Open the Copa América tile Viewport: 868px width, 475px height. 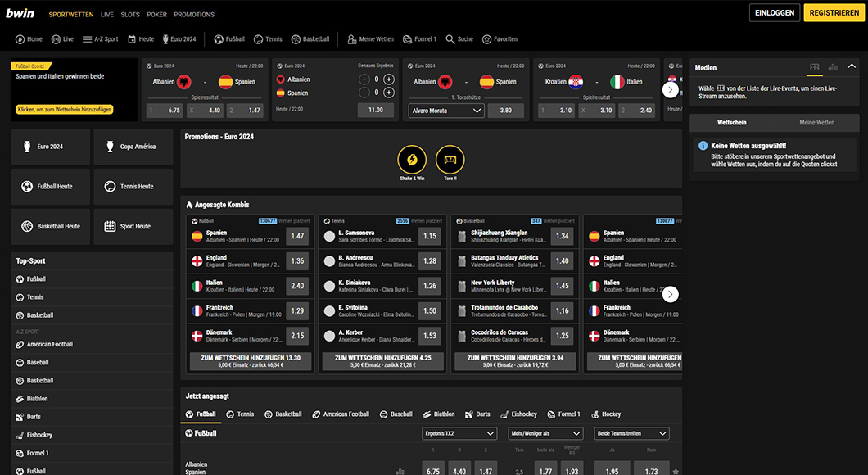[x=133, y=147]
